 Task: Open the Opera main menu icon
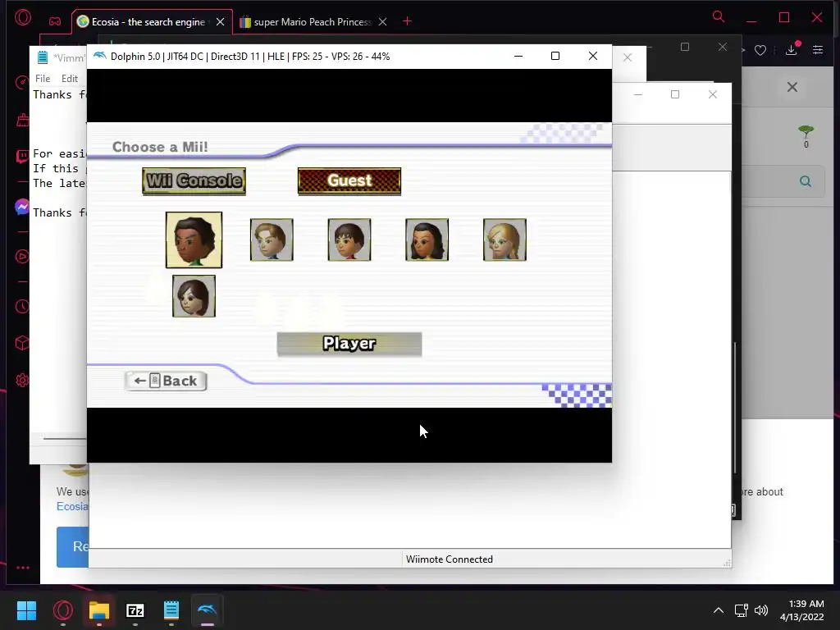click(x=23, y=18)
